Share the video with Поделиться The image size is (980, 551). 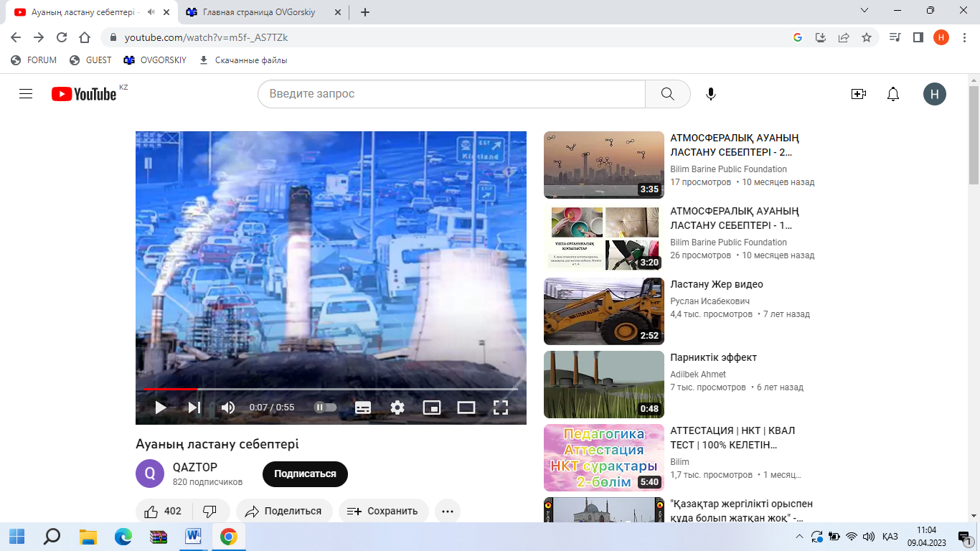[284, 512]
